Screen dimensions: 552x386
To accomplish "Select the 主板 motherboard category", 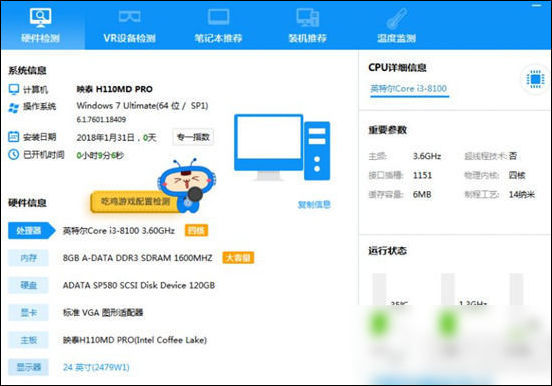I will tap(28, 340).
